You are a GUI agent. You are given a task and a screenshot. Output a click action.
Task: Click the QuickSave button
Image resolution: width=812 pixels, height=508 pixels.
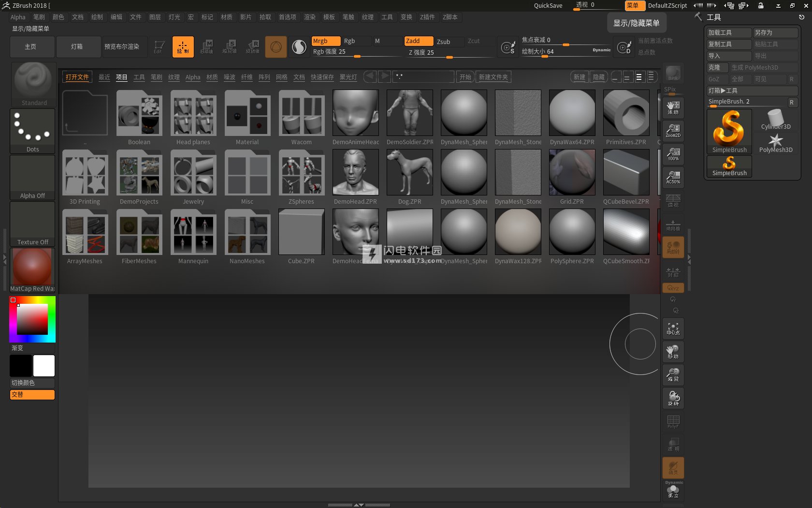(x=548, y=5)
